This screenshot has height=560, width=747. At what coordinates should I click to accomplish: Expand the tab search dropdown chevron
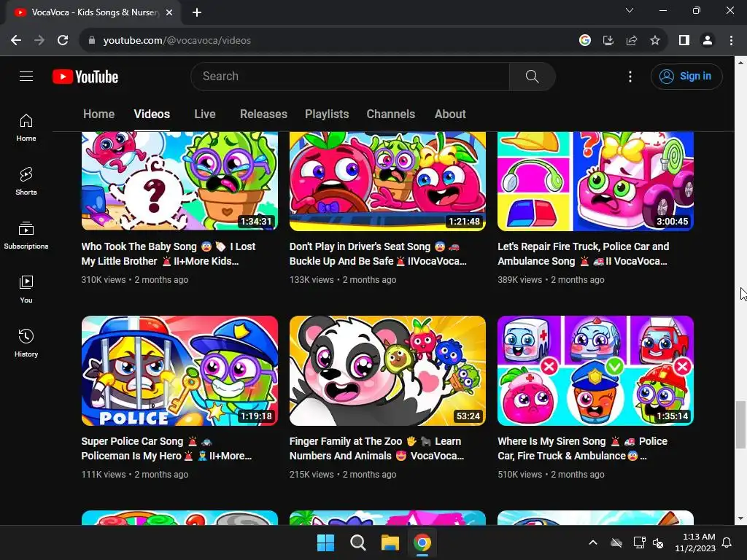630,10
